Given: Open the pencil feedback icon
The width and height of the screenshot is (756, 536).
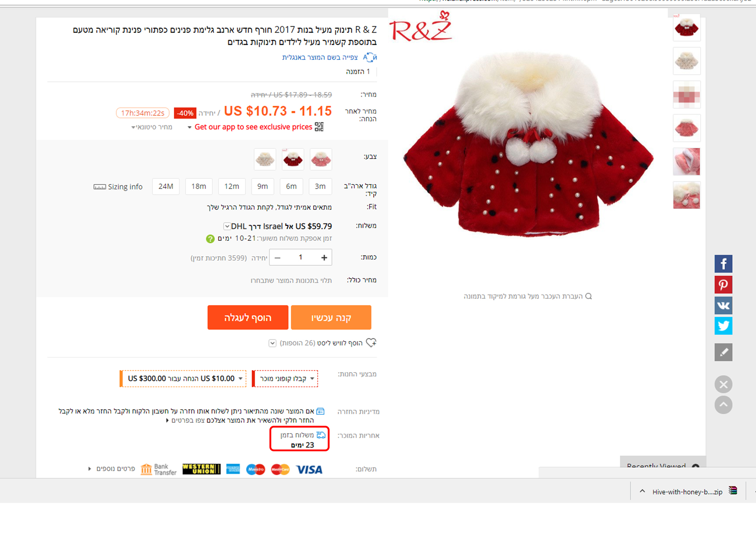Looking at the screenshot, I should click(x=723, y=352).
